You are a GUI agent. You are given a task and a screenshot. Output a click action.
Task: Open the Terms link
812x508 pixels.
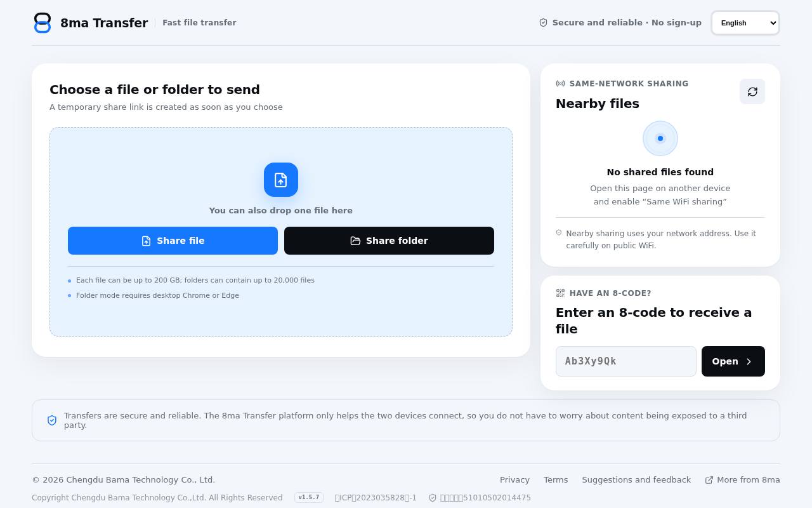coord(556,480)
